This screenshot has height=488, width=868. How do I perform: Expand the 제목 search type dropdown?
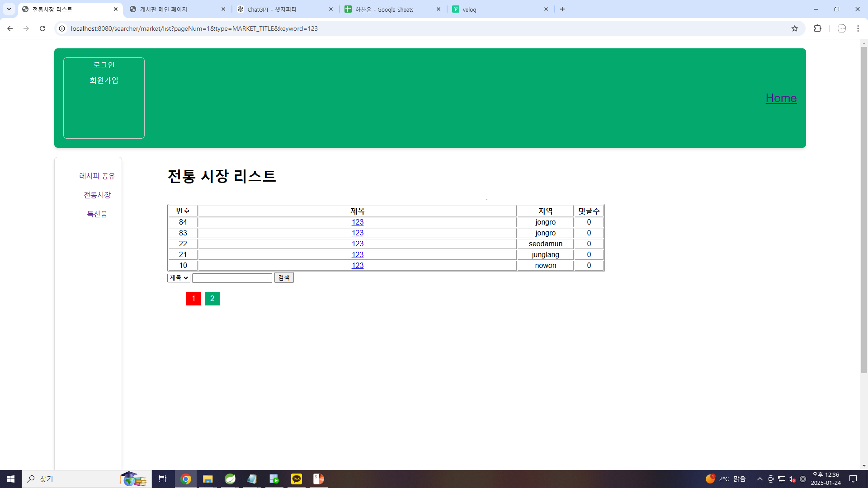point(179,278)
